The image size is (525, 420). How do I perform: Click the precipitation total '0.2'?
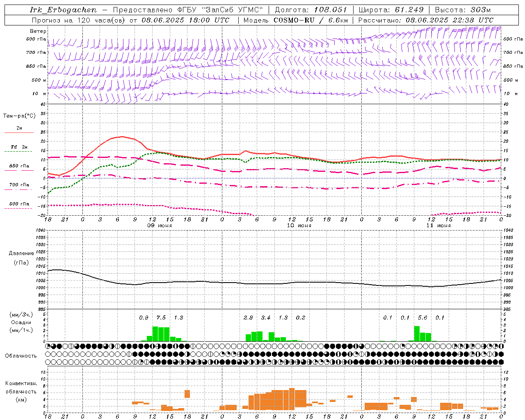pos(301,318)
